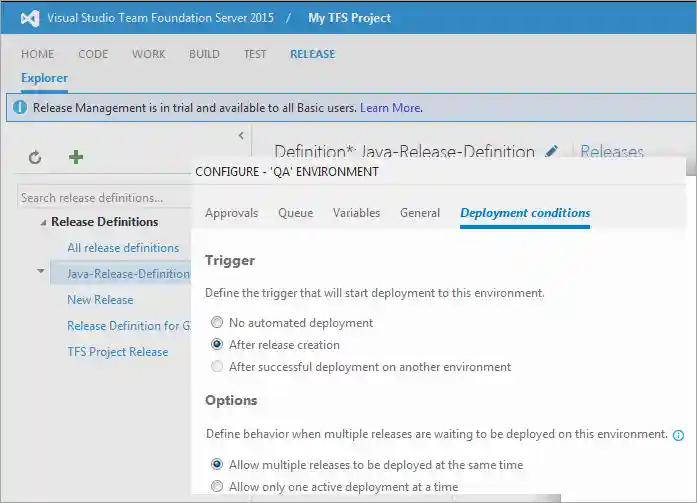This screenshot has width=697, height=503.
Task: Open the New Release definition
Action: [x=100, y=300]
